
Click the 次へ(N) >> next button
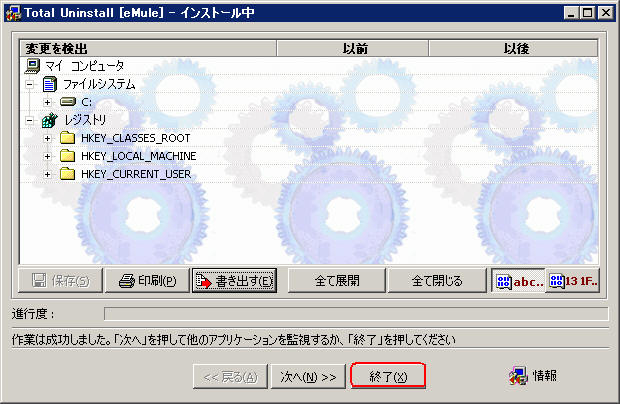(308, 377)
